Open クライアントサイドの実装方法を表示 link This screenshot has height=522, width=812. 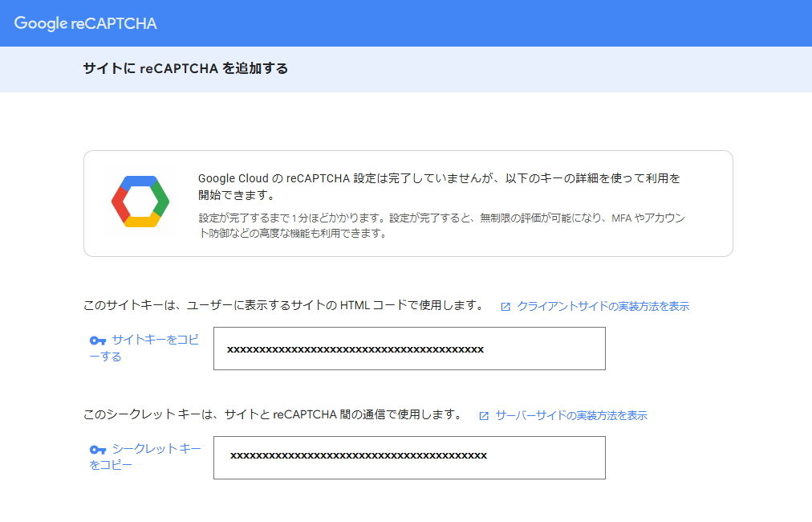coord(603,306)
